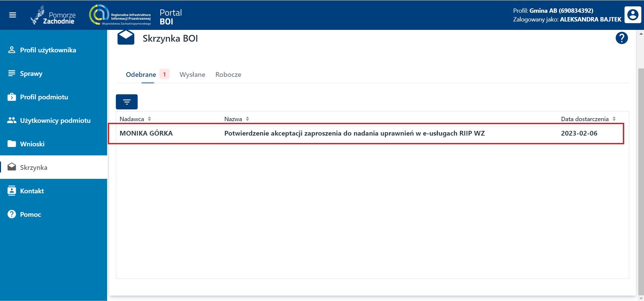Screen dimensions: 644x301
Task: Click the Pomorze Zachodnie logo
Action: pos(53,15)
